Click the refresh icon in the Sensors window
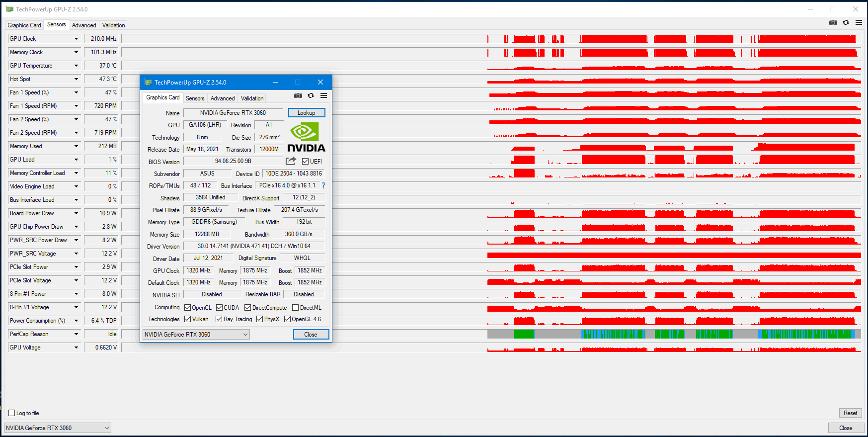The image size is (868, 437). pyautogui.click(x=846, y=22)
